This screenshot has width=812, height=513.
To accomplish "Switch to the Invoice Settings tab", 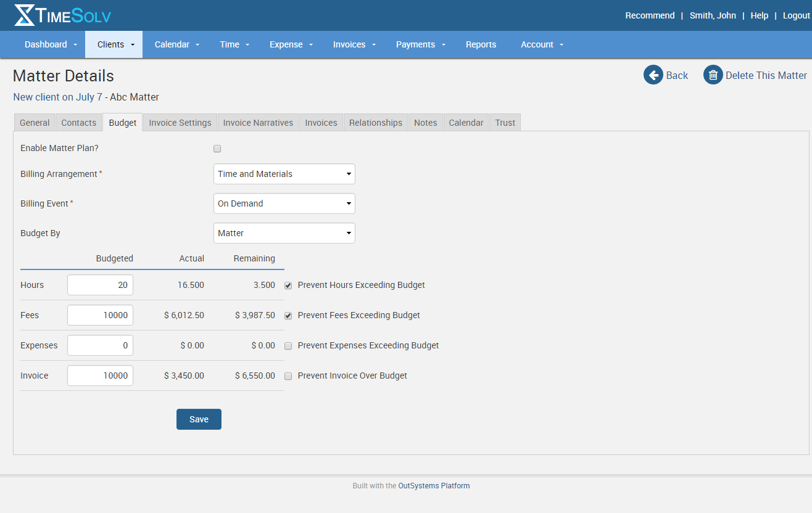I will click(180, 123).
